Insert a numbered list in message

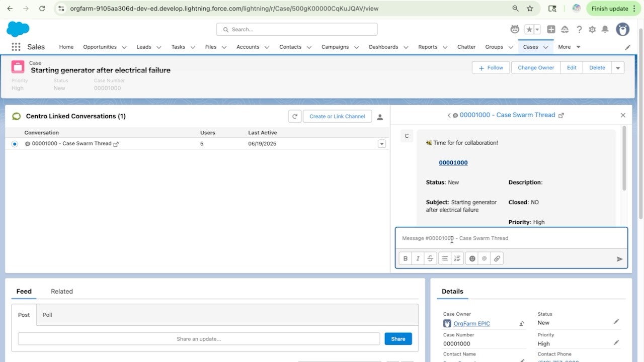tap(457, 258)
